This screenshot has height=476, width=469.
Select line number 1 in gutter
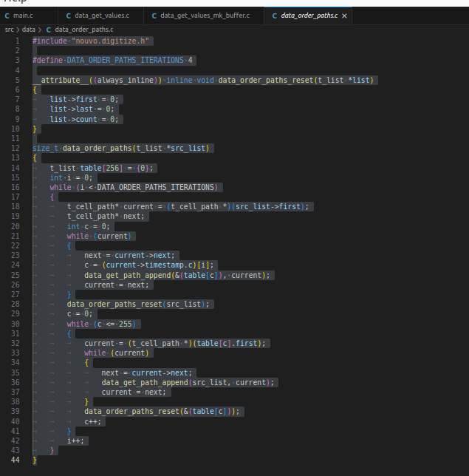click(16, 40)
